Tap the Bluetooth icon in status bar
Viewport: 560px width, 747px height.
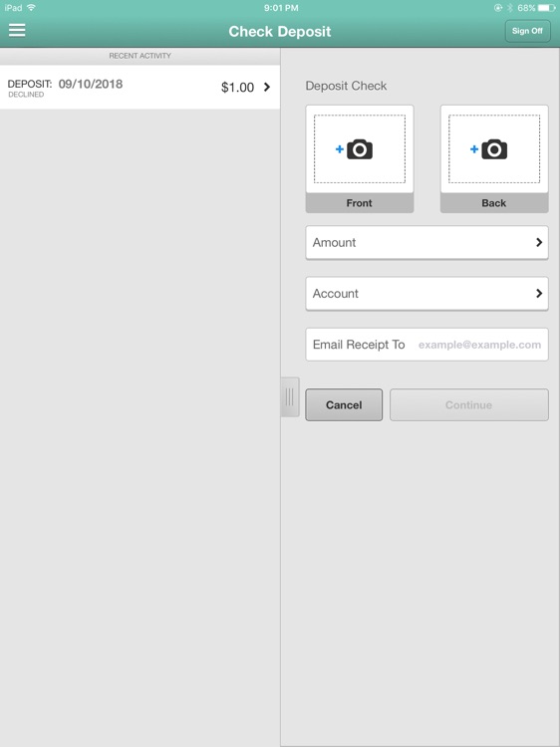coord(510,8)
